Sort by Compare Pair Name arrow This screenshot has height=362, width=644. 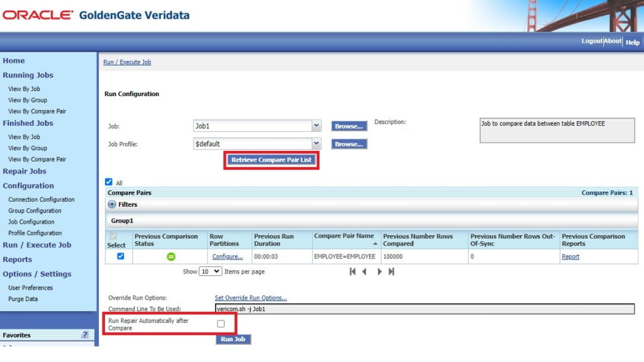click(x=375, y=244)
